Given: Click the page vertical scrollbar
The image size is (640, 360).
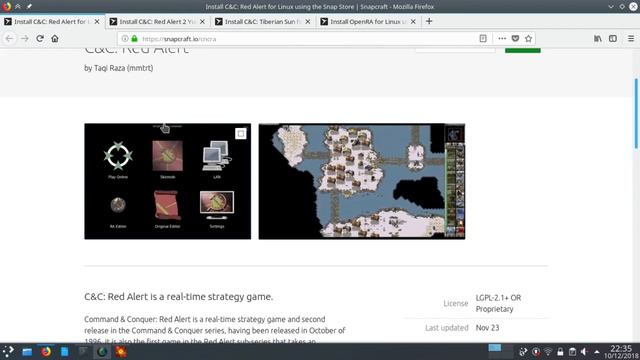Looking at the screenshot, I should tap(636, 113).
